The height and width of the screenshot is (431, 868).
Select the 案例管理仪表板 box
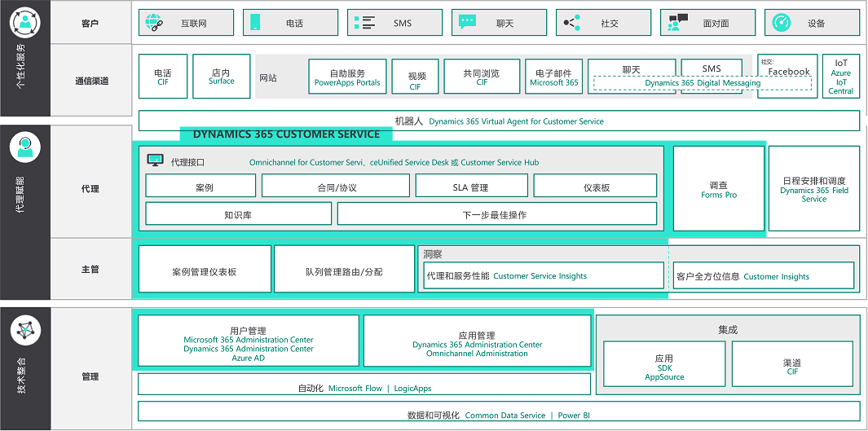[205, 269]
